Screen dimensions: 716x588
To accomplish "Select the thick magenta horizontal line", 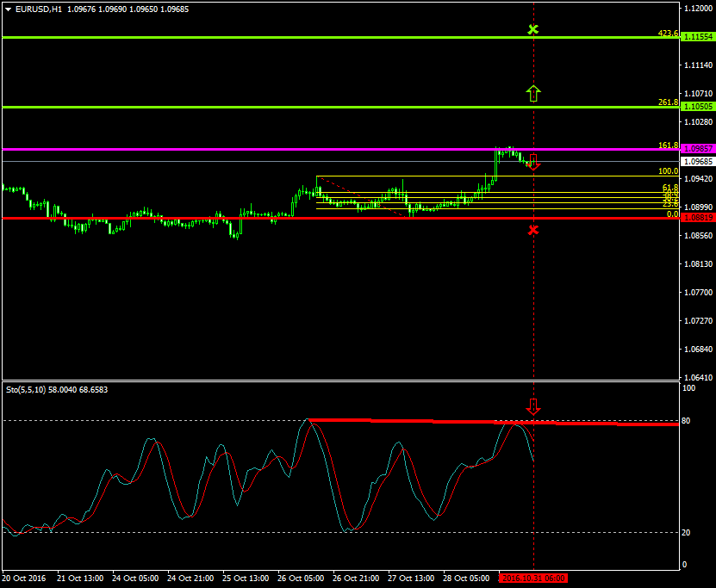I will (258, 149).
